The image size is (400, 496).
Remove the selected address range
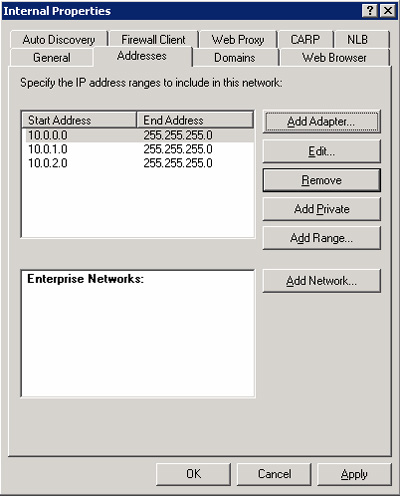point(321,180)
